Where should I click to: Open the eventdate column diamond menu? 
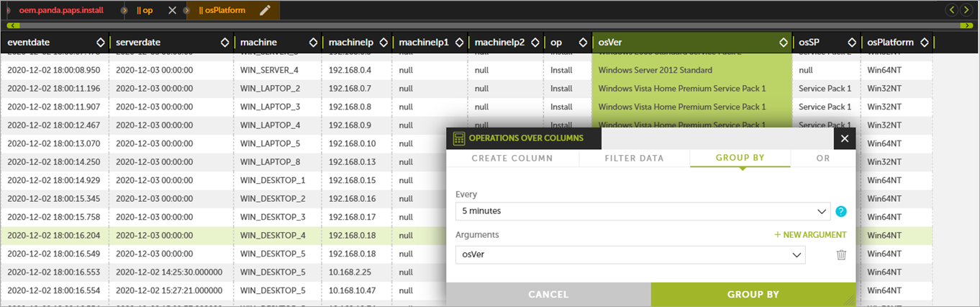coord(101,43)
